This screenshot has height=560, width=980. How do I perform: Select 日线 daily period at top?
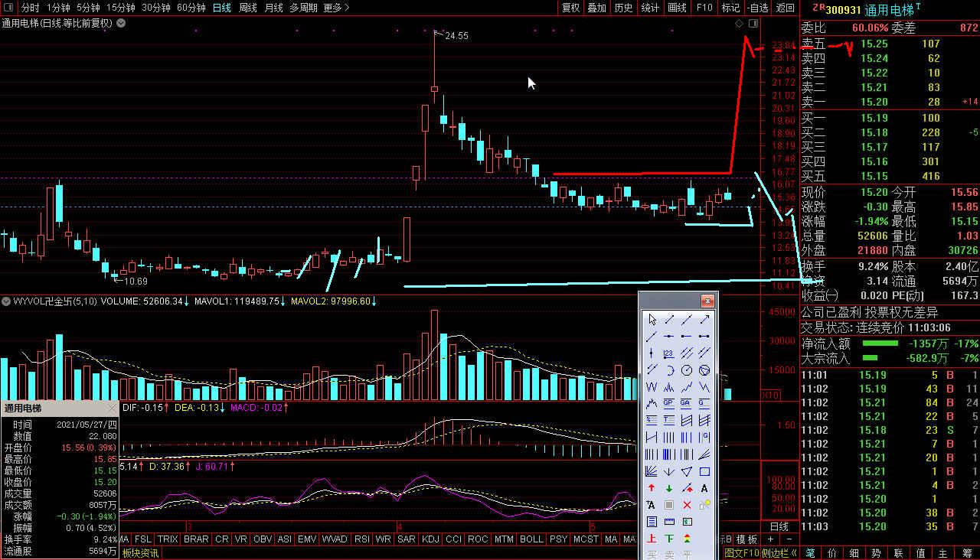[x=221, y=8]
